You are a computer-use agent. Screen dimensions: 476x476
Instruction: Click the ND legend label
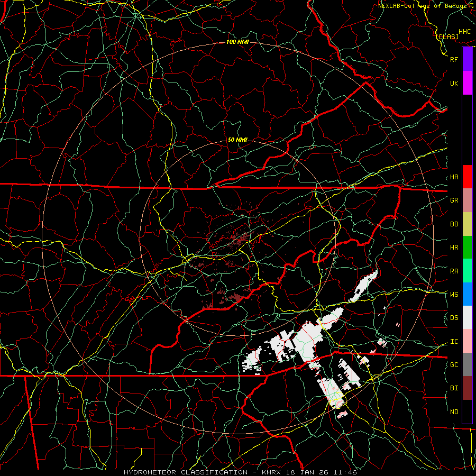[454, 412]
